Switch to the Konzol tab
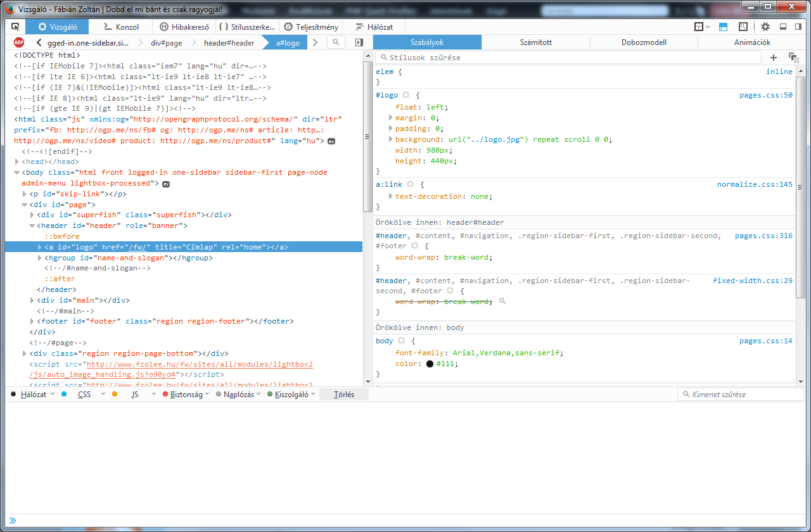Viewport: 811px width, 532px height. coord(120,27)
